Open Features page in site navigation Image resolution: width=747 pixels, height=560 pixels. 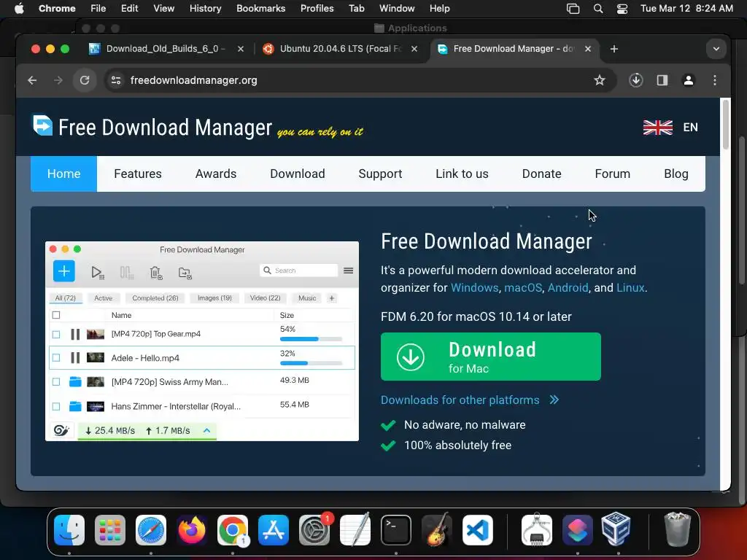pos(138,174)
